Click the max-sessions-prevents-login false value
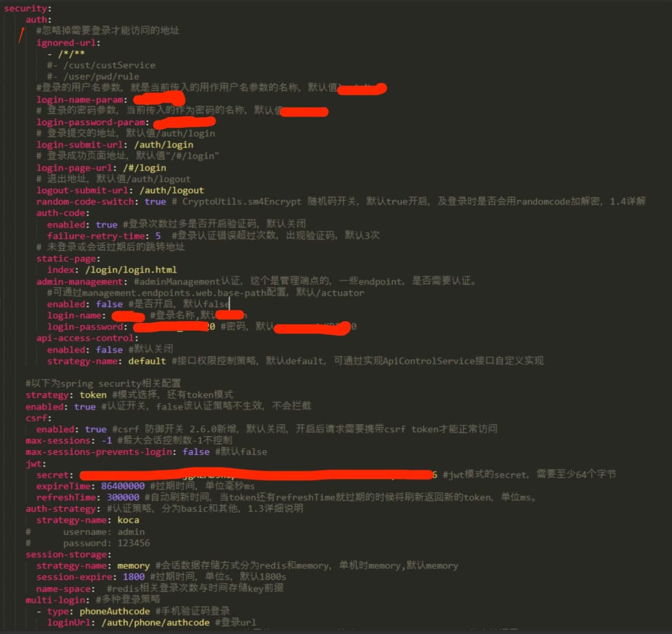Screen dimensions: 672x634 click(x=196, y=452)
